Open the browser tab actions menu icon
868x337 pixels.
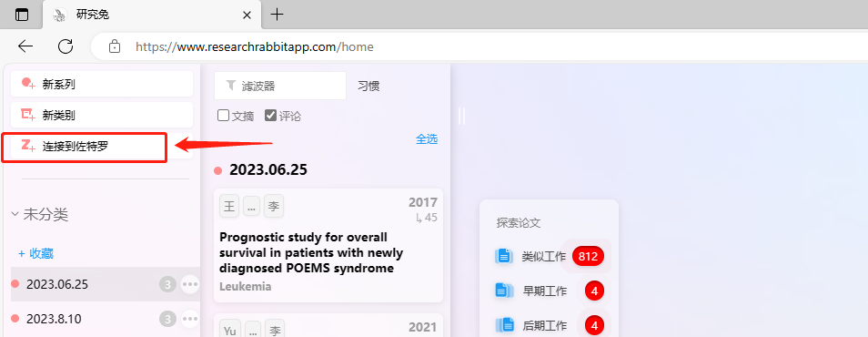(x=22, y=15)
